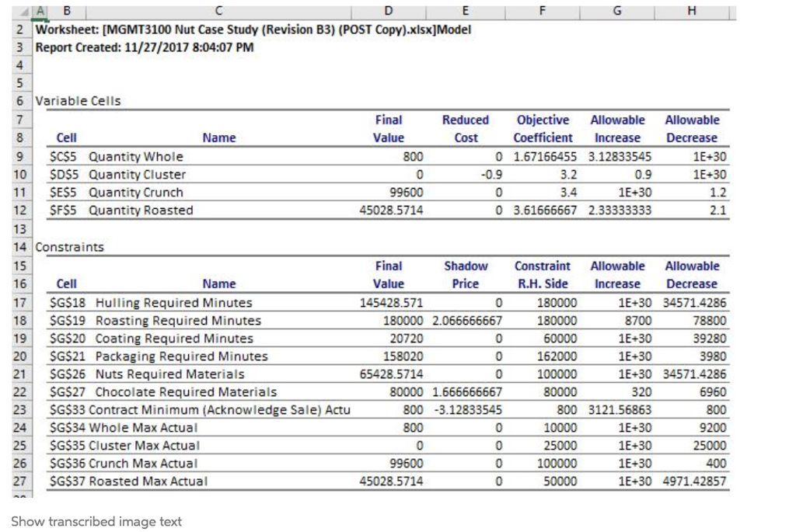The image size is (796, 532).
Task: Click "Nuts Required Materials" constraint name
Action: (x=169, y=374)
